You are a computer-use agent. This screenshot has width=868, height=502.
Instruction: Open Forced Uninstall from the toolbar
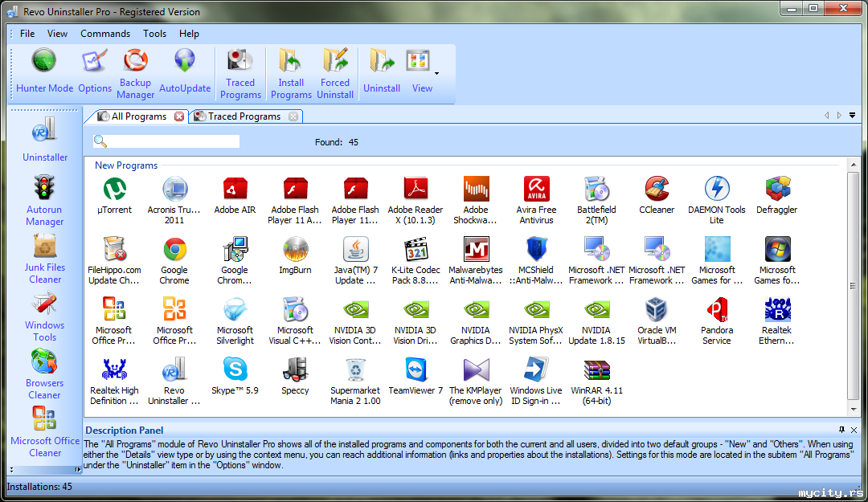click(x=335, y=72)
